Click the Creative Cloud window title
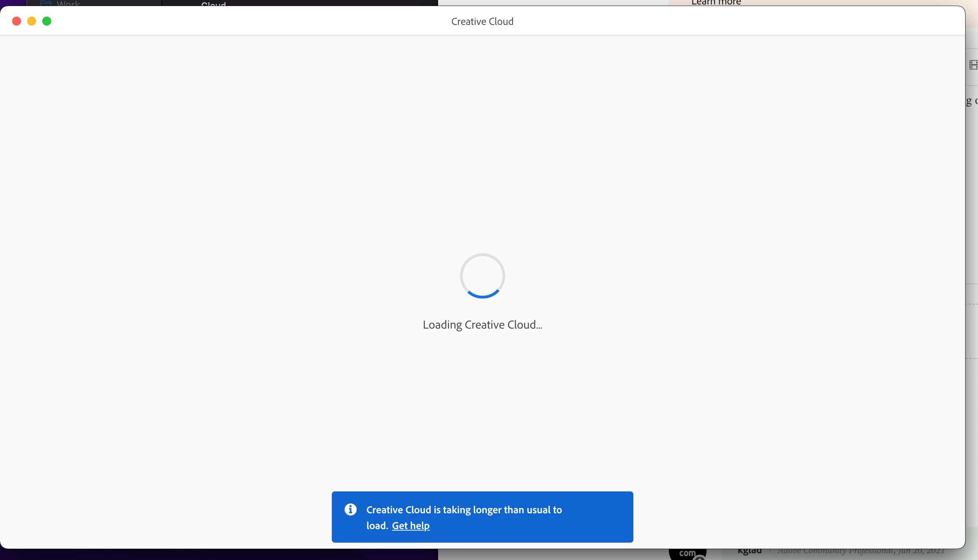This screenshot has width=978, height=560. pos(482,21)
